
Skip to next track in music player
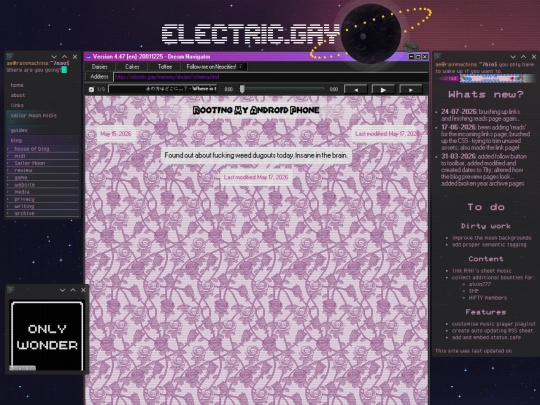point(411,90)
